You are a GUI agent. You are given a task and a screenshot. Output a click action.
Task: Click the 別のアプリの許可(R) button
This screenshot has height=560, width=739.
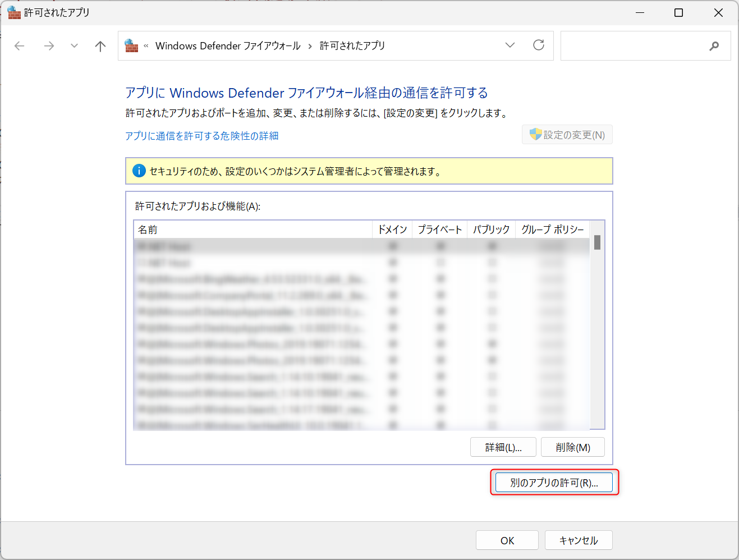[x=553, y=482]
